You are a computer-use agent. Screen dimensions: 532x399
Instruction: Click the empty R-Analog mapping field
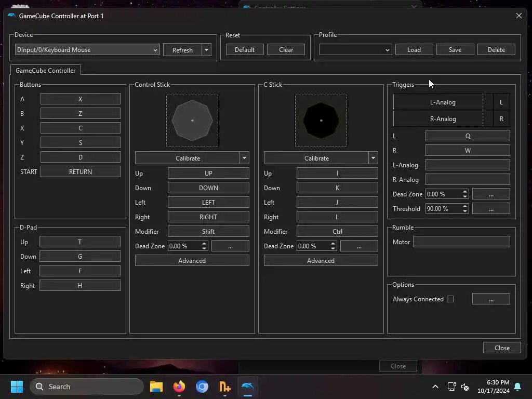pyautogui.click(x=468, y=179)
